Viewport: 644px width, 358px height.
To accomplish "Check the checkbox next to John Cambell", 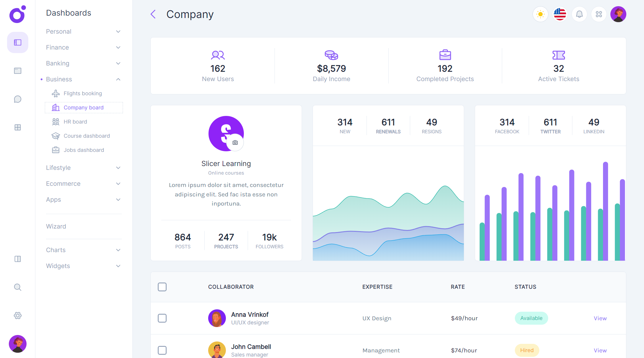I will click(x=162, y=350).
